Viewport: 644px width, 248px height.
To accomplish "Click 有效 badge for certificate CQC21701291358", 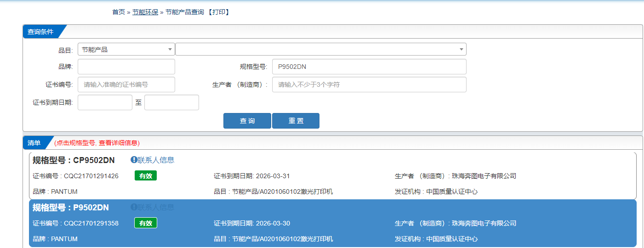I will point(146,223).
